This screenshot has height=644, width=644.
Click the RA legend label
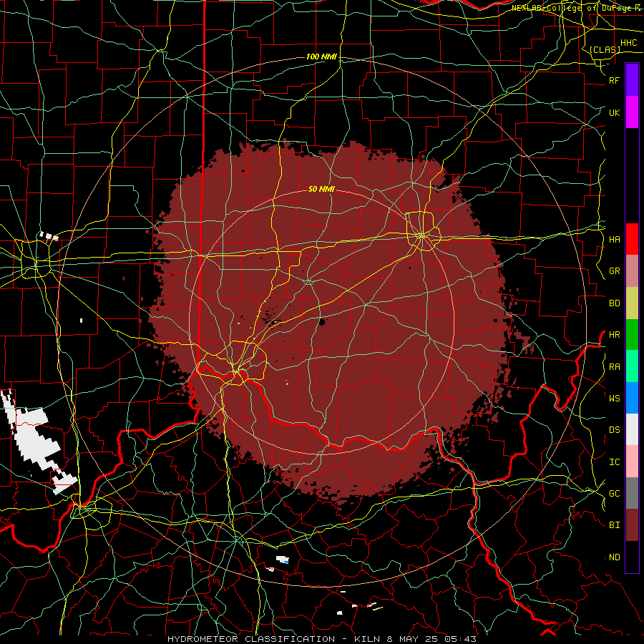tap(614, 366)
